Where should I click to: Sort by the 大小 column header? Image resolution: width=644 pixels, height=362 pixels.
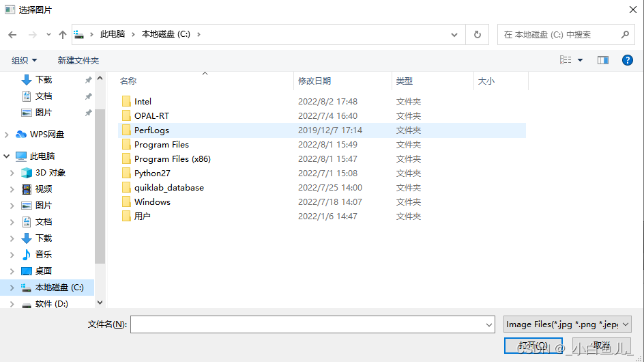pyautogui.click(x=486, y=81)
